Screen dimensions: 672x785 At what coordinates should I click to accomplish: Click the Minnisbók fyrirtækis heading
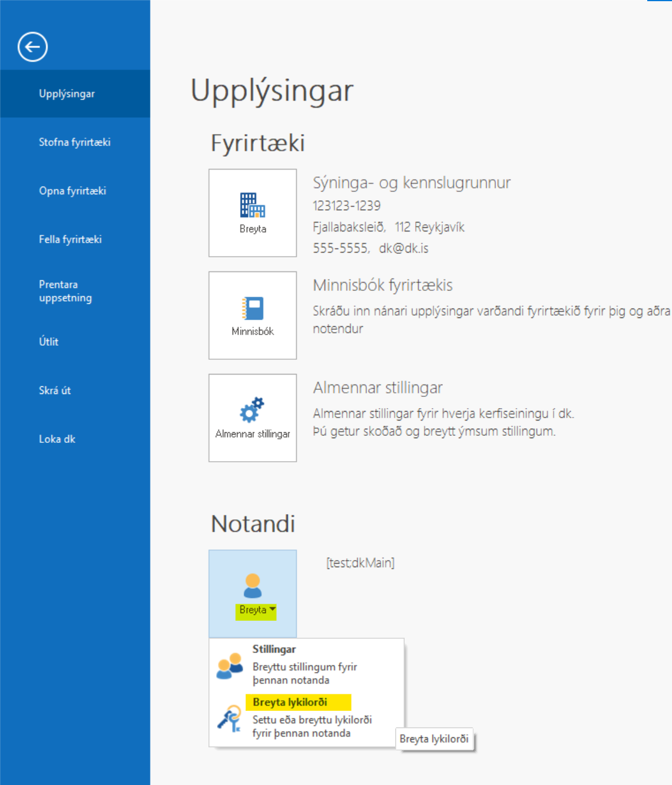[382, 286]
